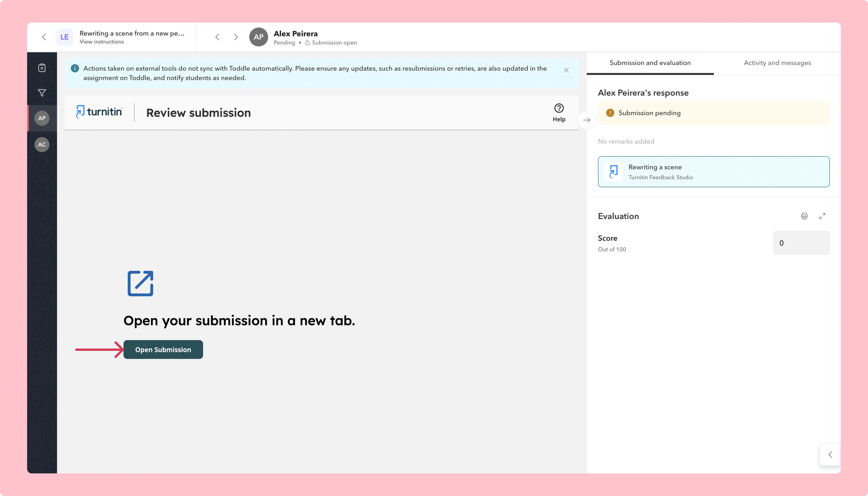Open View instructions link

(x=102, y=42)
